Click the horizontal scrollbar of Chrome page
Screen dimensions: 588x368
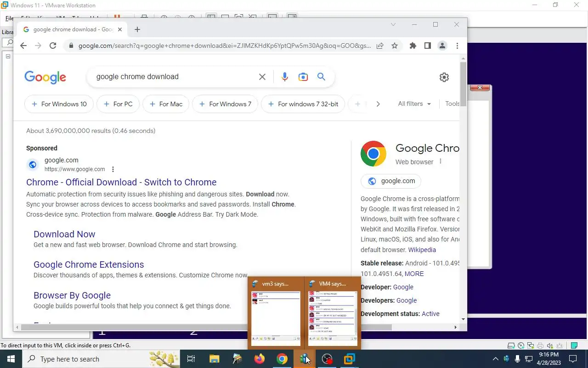tap(207, 327)
